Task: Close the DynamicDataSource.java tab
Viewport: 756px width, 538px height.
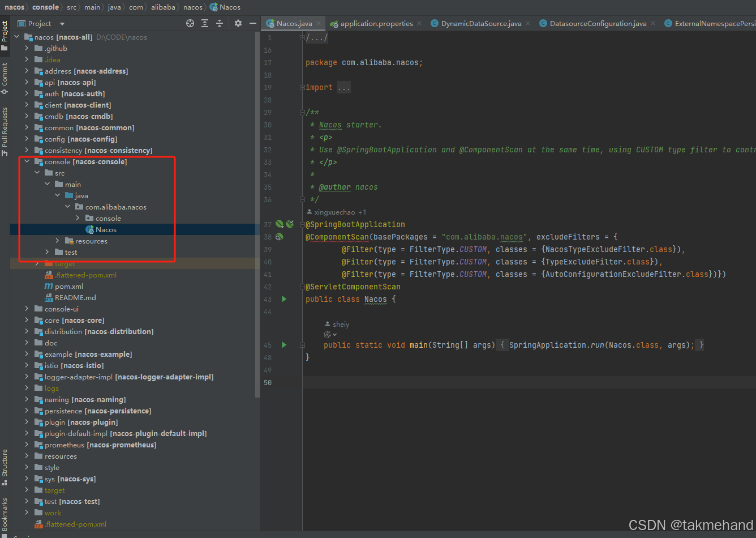Action: 528,24
